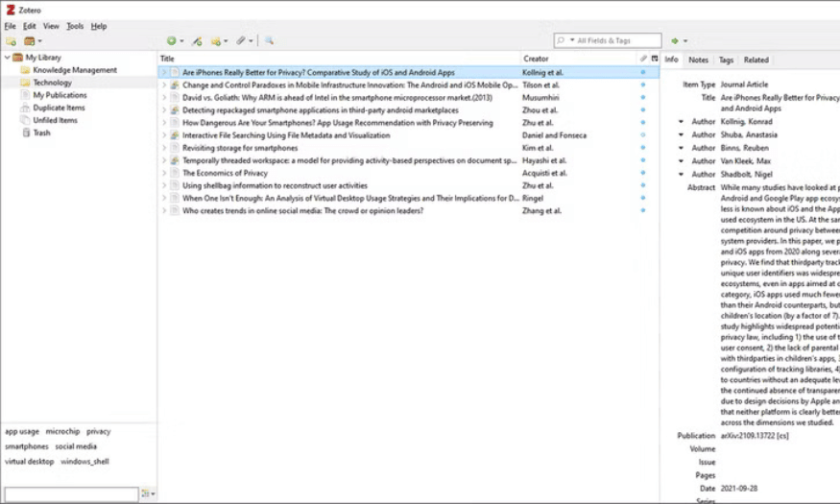Select Using shellbag information item row
The height and width of the screenshot is (504, 840).
(x=408, y=185)
